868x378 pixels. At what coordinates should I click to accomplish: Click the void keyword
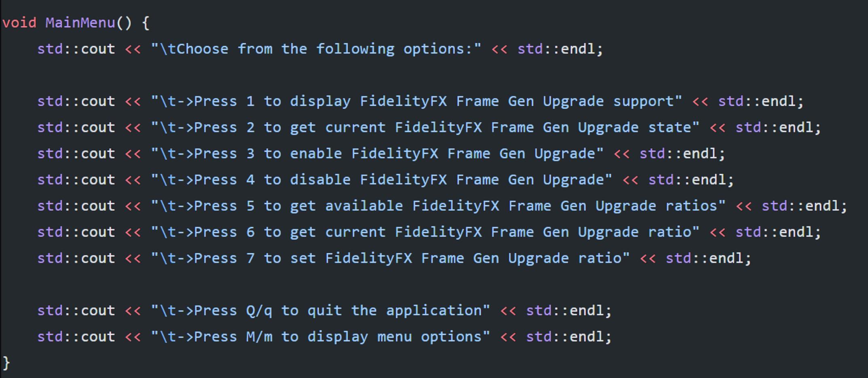click(19, 23)
